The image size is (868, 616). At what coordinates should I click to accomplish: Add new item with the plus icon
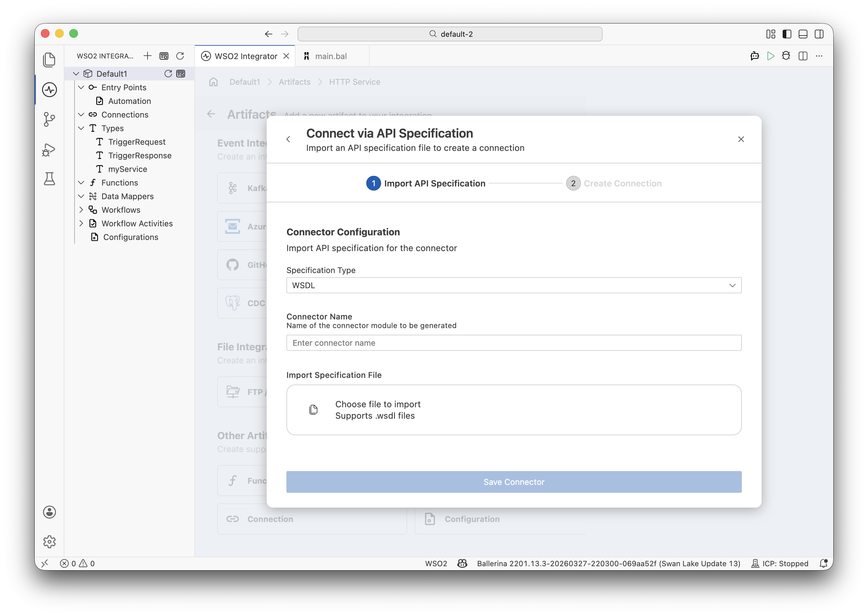click(147, 56)
